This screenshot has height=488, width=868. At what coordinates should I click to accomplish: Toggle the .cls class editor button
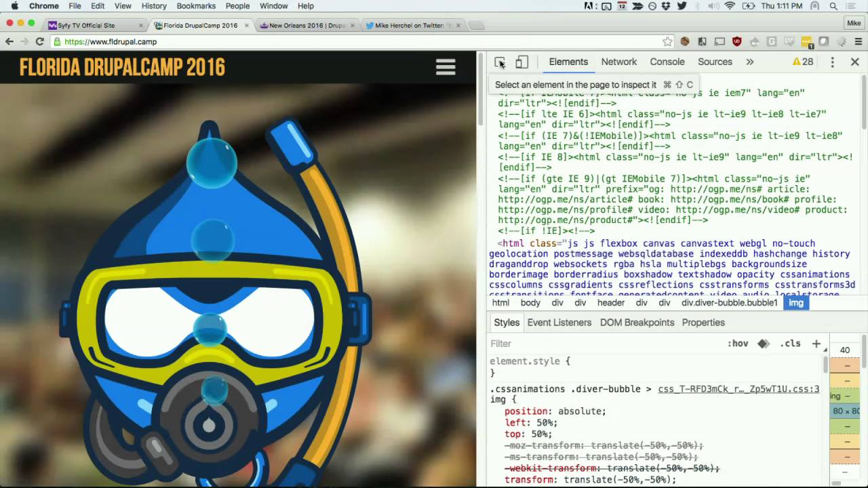790,344
